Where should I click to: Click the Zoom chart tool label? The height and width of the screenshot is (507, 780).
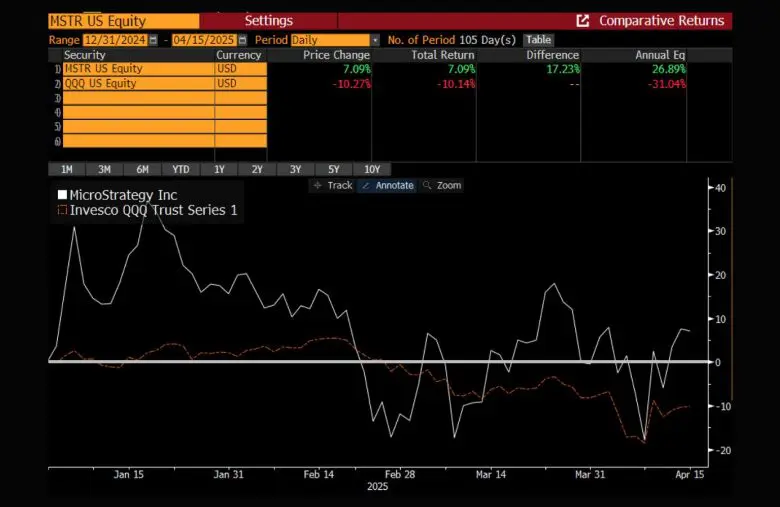click(449, 186)
